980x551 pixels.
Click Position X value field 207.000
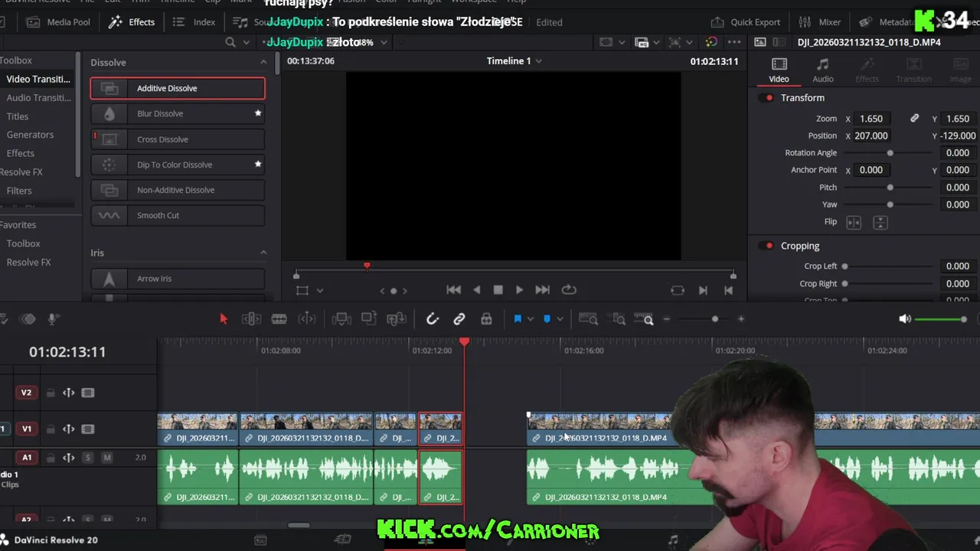coord(871,135)
